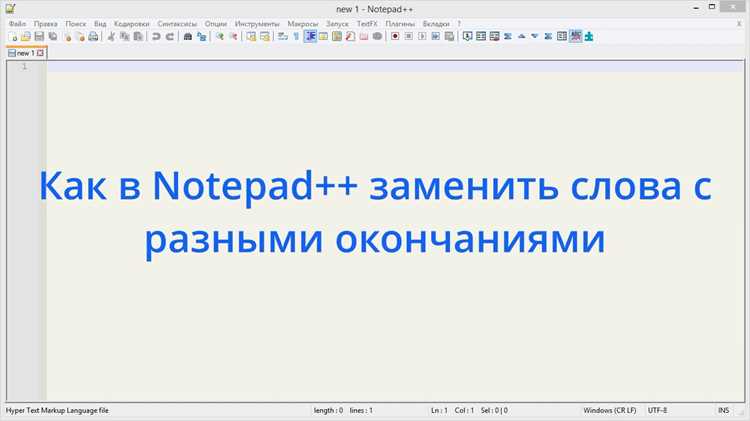Play back the recorded macro
This screenshot has height=421, width=750.
click(x=422, y=36)
